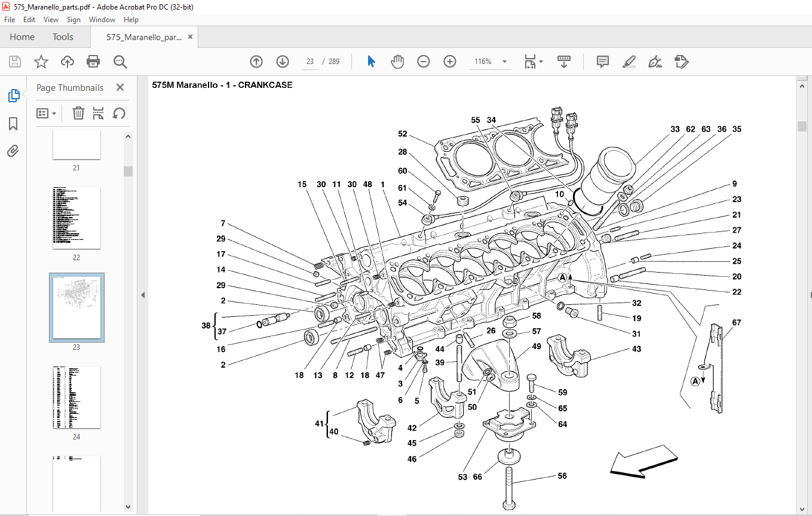Click part number 43 label
The image size is (812, 516).
pyautogui.click(x=637, y=349)
